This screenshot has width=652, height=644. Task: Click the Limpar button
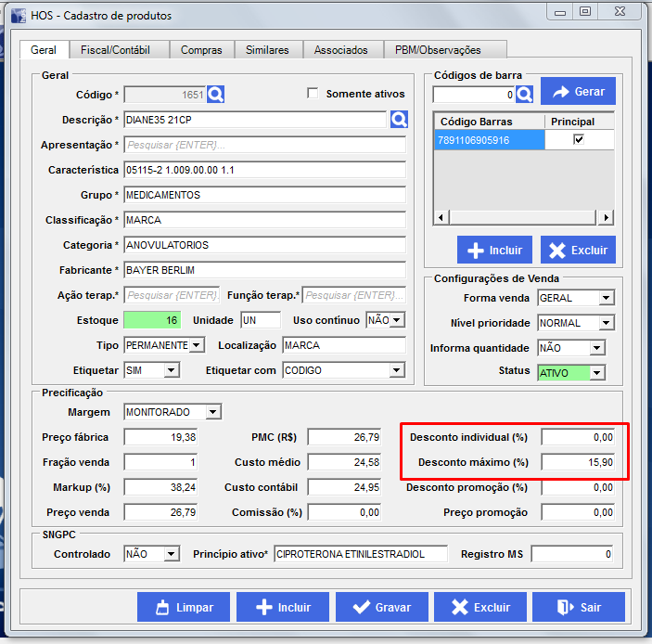point(183,608)
